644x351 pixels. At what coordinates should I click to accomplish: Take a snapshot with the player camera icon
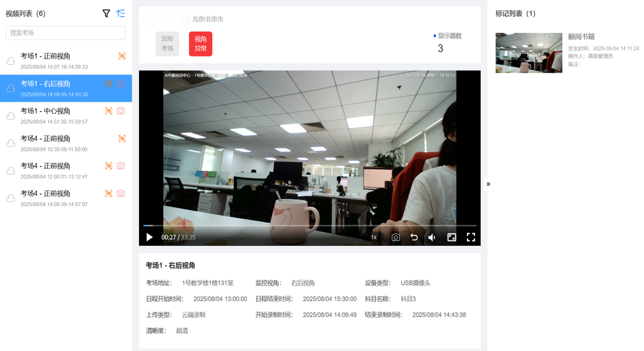coord(395,237)
